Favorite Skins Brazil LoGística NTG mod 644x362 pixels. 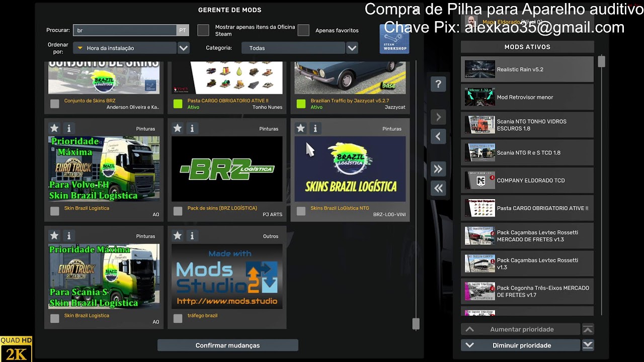[x=300, y=128]
